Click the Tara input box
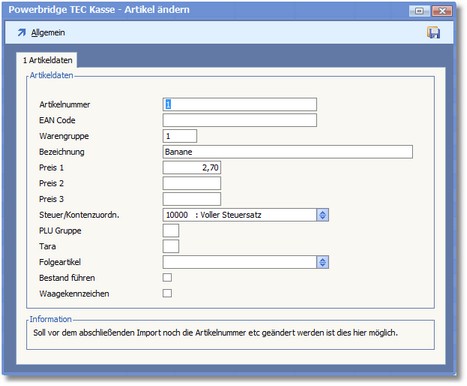Image resolution: width=467 pixels, height=386 pixels. [171, 246]
